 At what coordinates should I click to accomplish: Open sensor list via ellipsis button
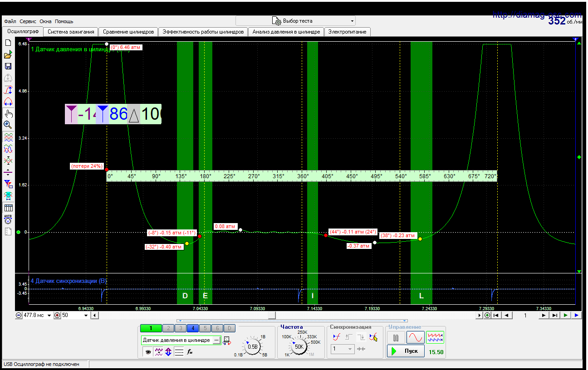(x=216, y=340)
